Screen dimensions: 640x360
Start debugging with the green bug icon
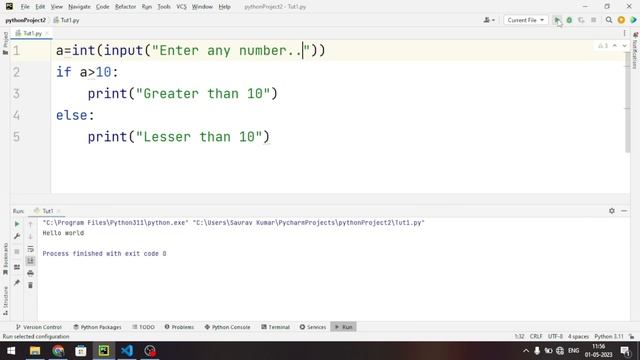pos(569,20)
